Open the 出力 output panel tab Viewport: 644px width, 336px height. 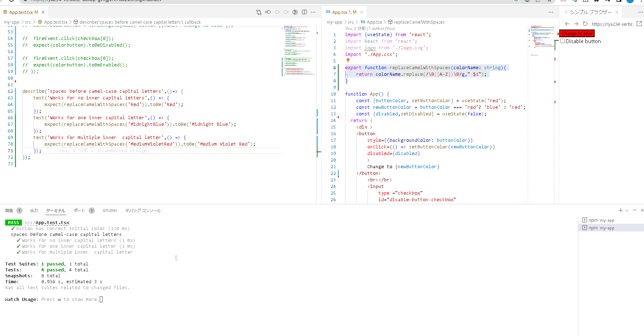pos(34,211)
